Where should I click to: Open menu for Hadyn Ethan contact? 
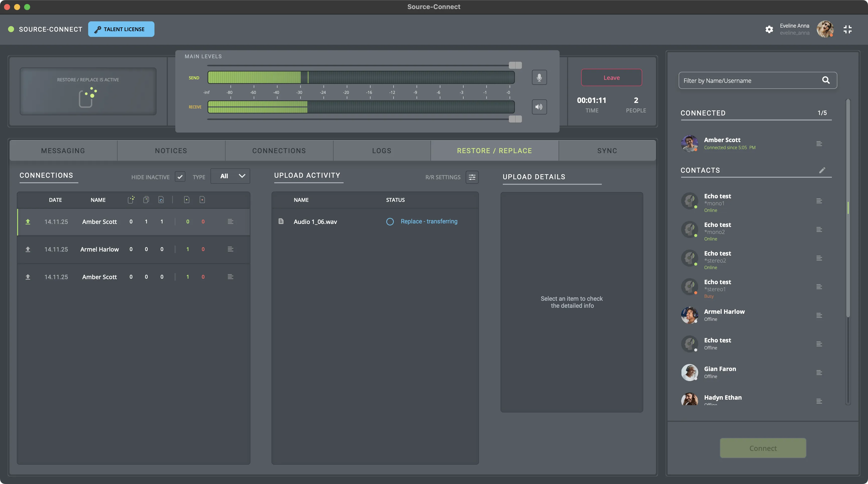point(819,401)
